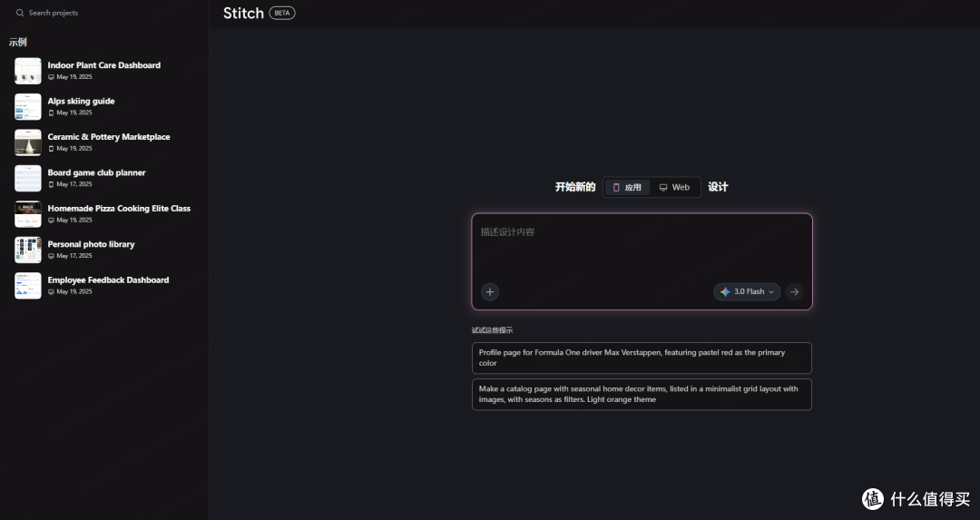Click the Stitch logo title
This screenshot has width=980, height=520.
pos(244,13)
